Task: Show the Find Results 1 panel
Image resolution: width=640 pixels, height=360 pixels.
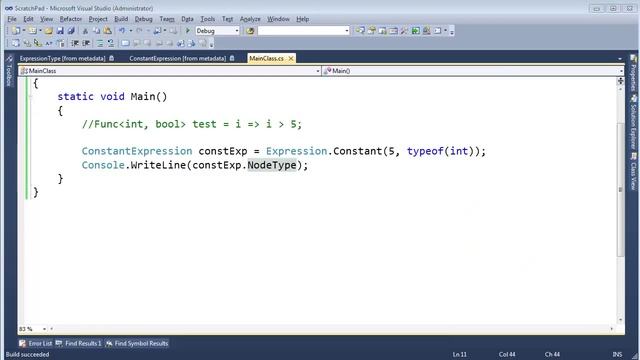Action: (x=78, y=343)
